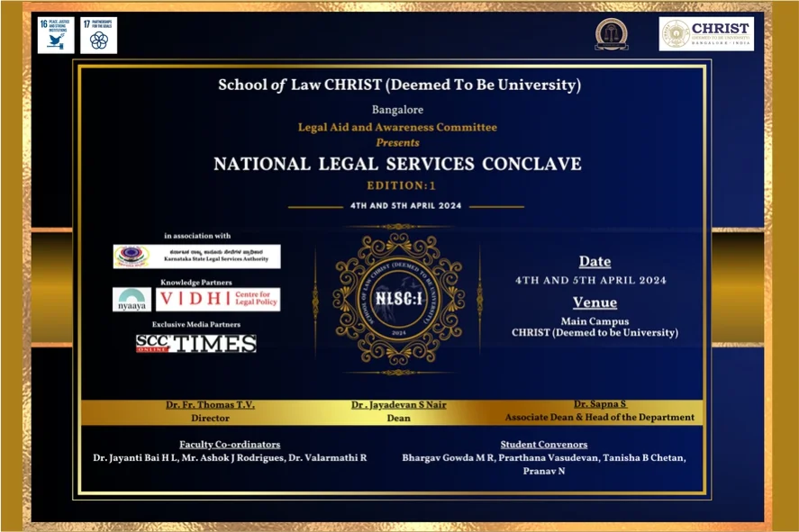The image size is (799, 532).
Task: Click the Faculty Co-ordinators heading
Action: pos(230,444)
